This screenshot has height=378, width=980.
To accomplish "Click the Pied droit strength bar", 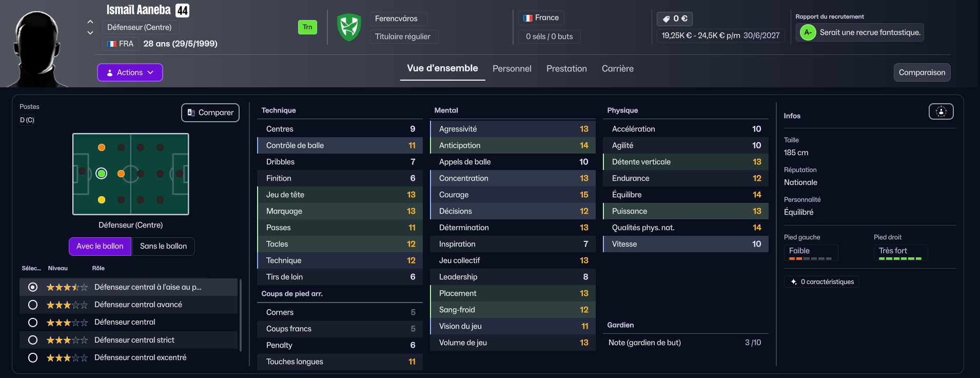I will coord(900,258).
